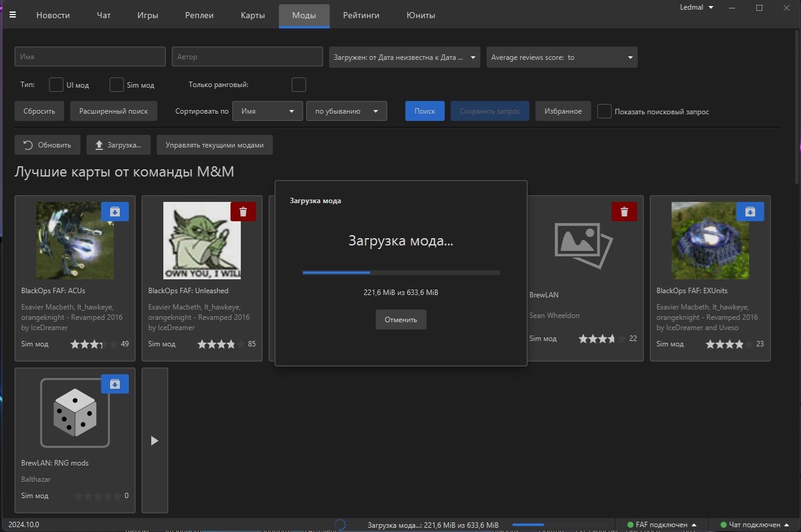The width and height of the screenshot is (801, 532).
Task: Click Сохранить запрос button
Action: tap(490, 111)
